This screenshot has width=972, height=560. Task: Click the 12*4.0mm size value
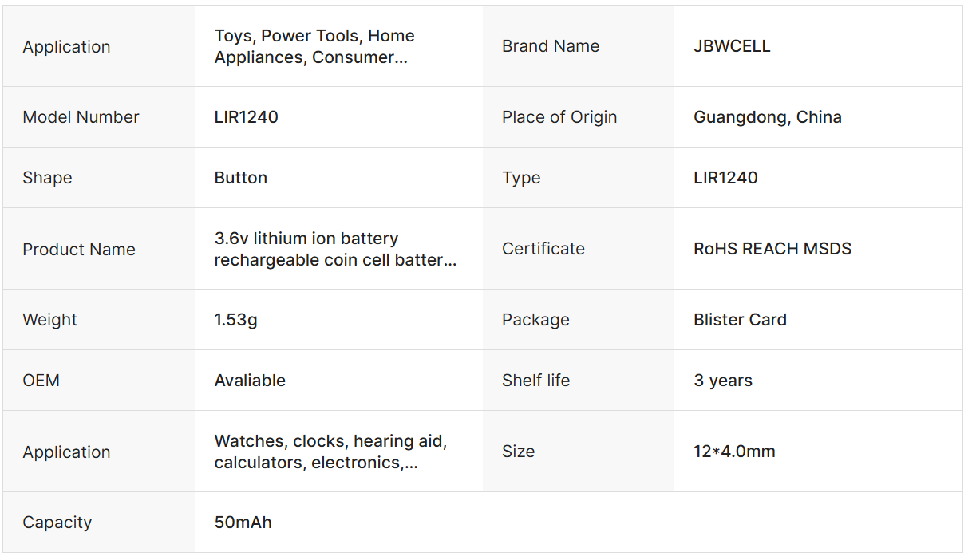[x=734, y=452]
